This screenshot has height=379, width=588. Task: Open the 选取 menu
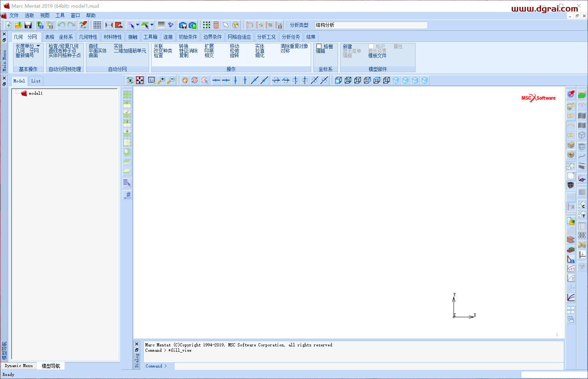click(x=30, y=15)
